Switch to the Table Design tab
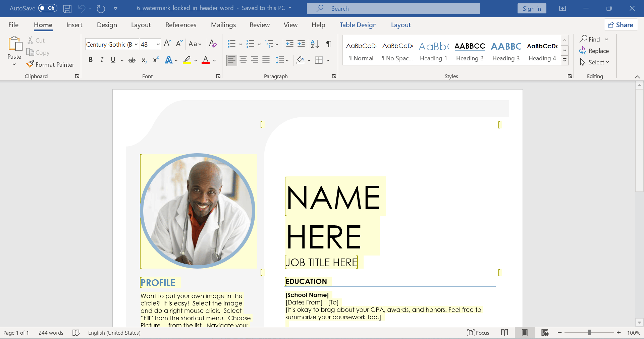 pos(358,24)
